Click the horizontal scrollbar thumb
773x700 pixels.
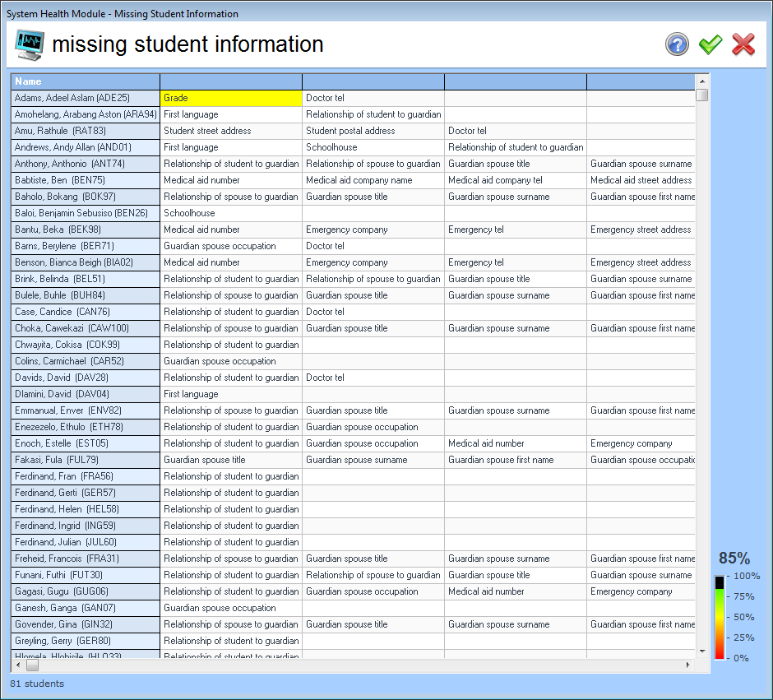[x=32, y=665]
